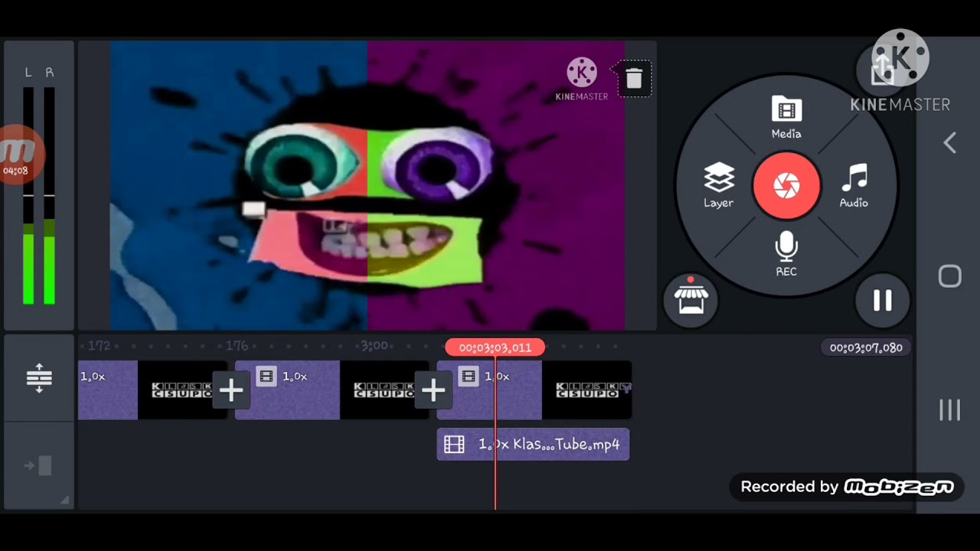Add transition between second and third clips
This screenshot has height=551, width=980.
coord(433,390)
